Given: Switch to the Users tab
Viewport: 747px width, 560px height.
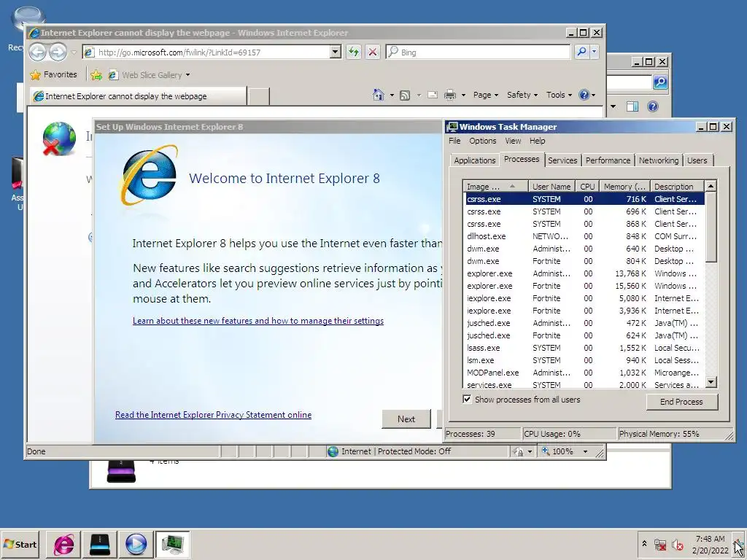Looking at the screenshot, I should 697,160.
